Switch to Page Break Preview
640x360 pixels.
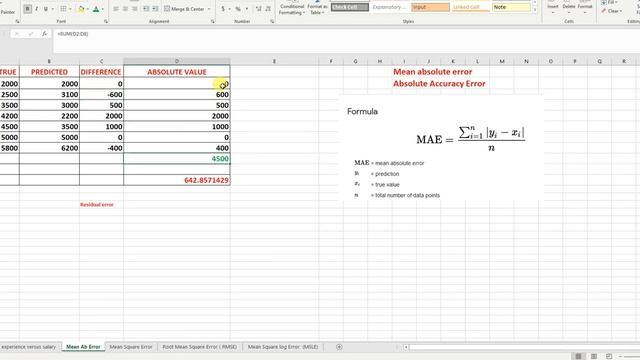tap(609, 356)
